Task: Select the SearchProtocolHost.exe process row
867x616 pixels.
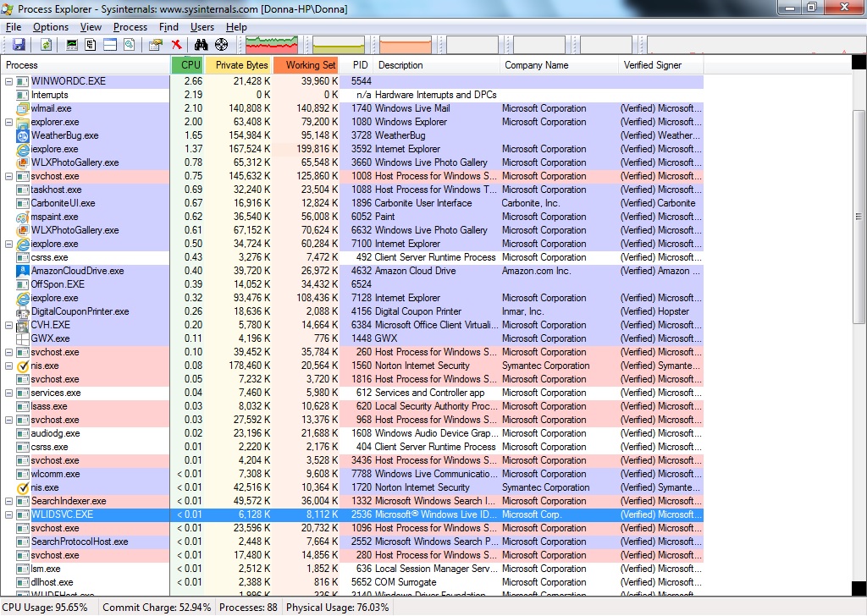Action: [x=352, y=542]
